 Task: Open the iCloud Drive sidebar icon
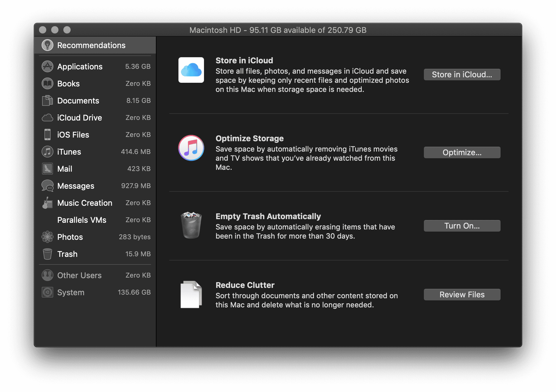point(48,118)
